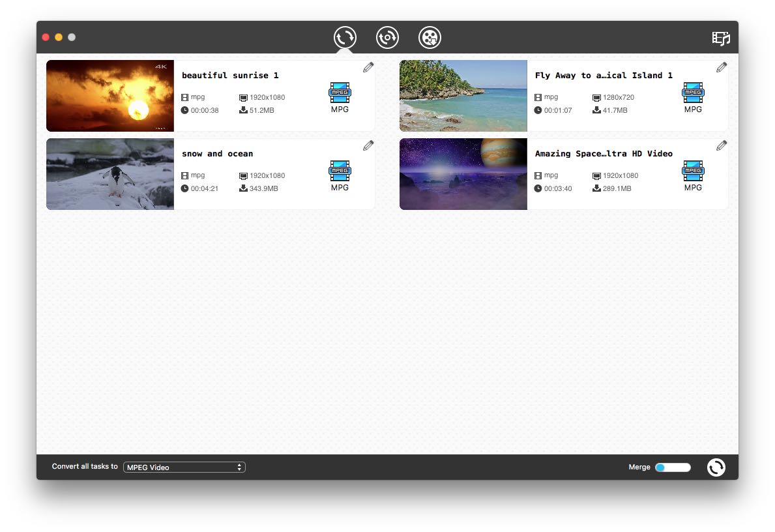The height and width of the screenshot is (532, 775).
Task: Edit the Amazing Space…ltra HD Video
Action: (x=722, y=145)
